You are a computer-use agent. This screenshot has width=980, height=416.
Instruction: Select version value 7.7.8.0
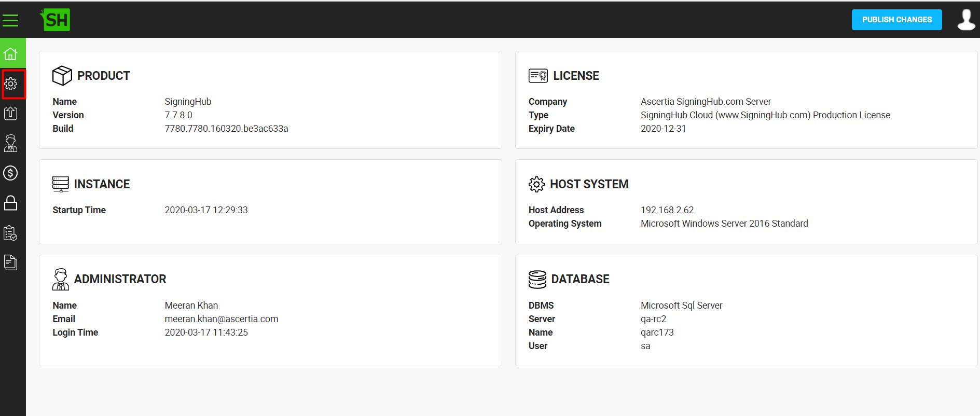[178, 115]
